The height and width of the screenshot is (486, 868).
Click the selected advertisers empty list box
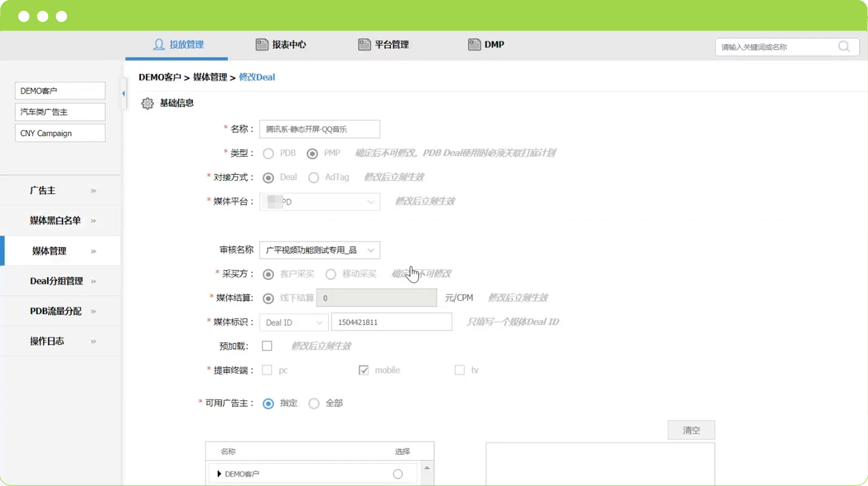(x=600, y=464)
